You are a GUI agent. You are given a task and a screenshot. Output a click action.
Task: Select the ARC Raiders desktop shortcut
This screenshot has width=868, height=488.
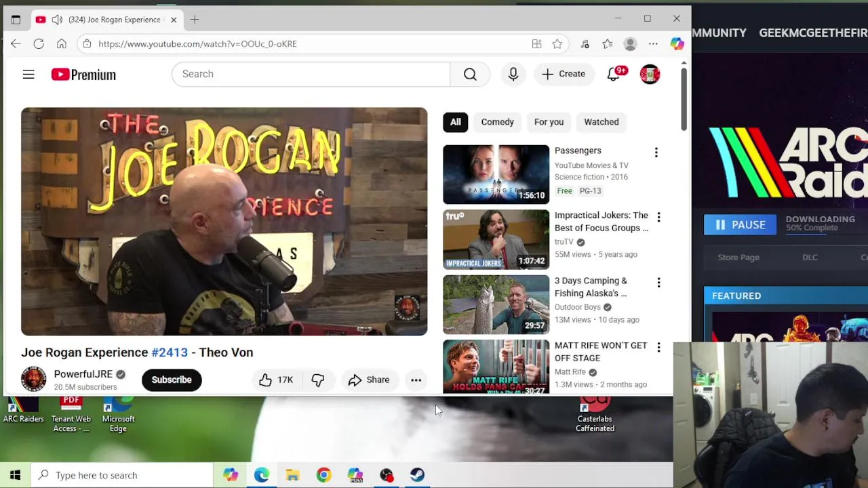pyautogui.click(x=23, y=411)
